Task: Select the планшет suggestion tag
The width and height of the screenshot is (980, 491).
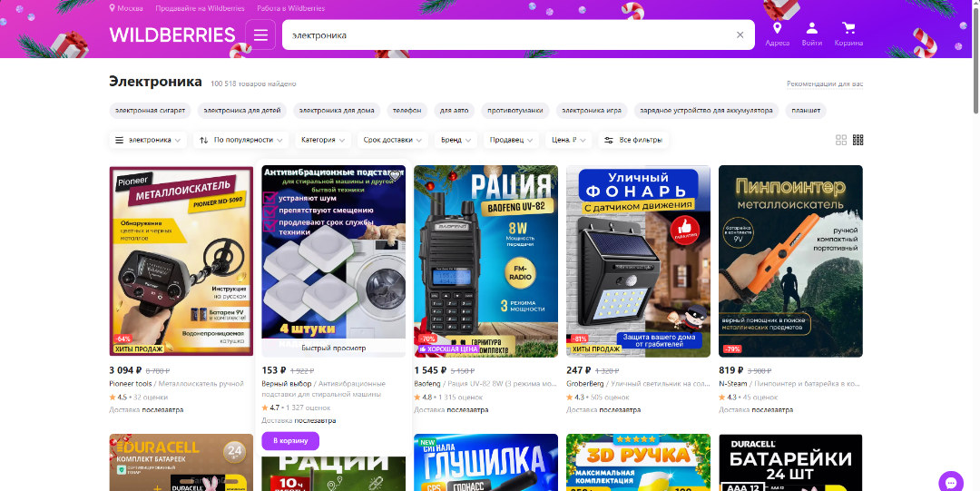Action: point(806,111)
